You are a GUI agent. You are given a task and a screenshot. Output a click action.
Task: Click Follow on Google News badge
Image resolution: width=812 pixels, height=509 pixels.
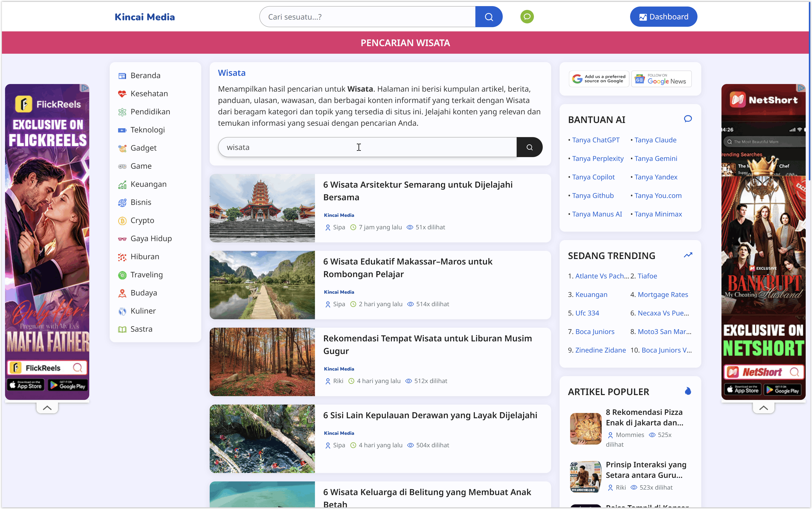point(661,79)
